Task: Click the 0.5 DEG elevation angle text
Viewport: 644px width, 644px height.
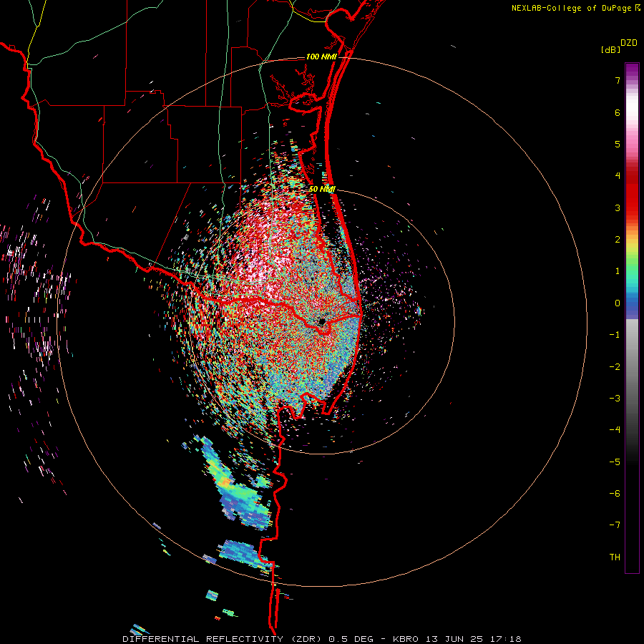Action: point(351,639)
